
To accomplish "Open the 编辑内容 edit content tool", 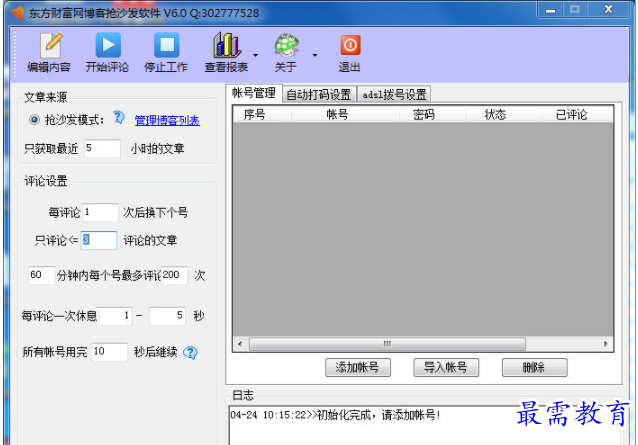I will (x=49, y=52).
